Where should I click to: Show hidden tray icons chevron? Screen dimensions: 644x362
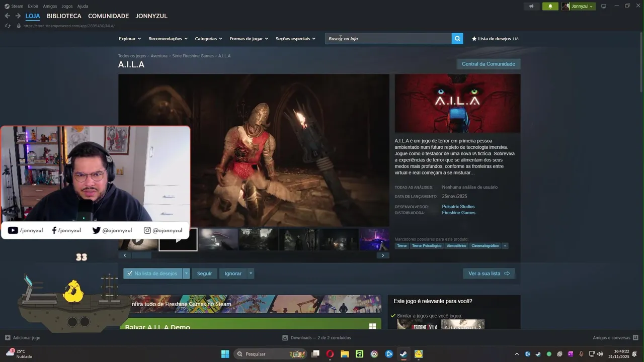tap(517, 354)
